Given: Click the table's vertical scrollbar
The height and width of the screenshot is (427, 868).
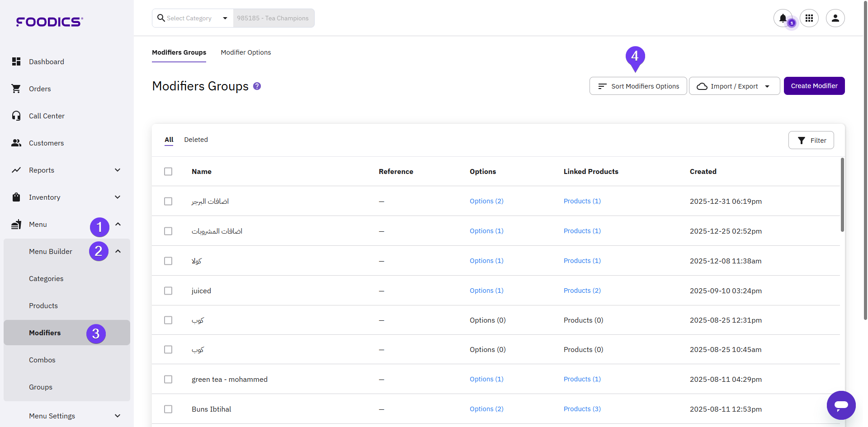Looking at the screenshot, I should tap(842, 195).
